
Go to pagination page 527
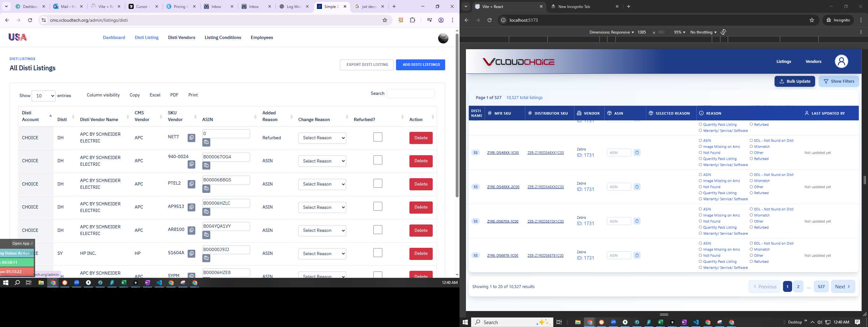pos(821,286)
